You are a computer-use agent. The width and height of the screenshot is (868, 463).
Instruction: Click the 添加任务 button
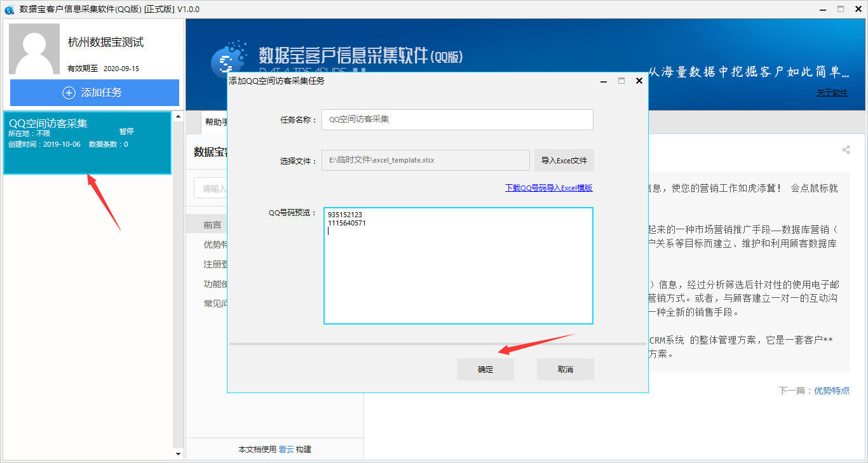click(x=95, y=93)
